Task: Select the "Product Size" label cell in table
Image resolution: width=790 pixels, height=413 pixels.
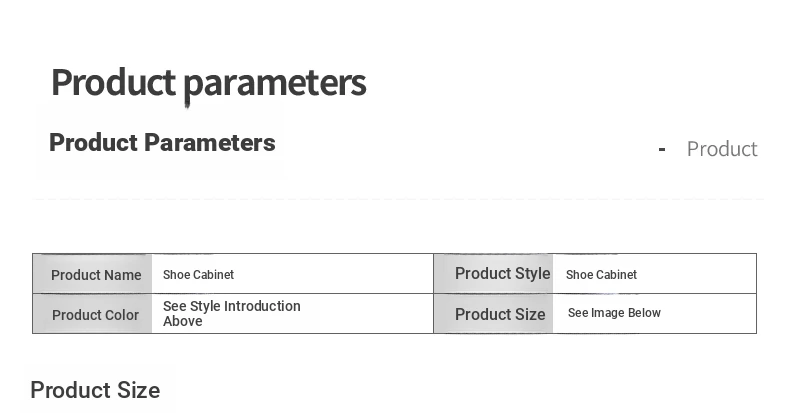Action: (500, 314)
